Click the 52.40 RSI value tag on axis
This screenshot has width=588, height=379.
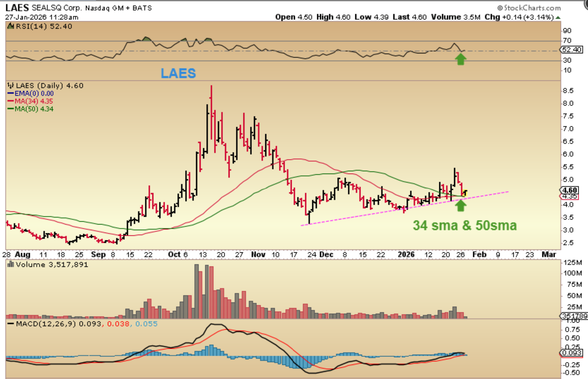[x=572, y=50]
